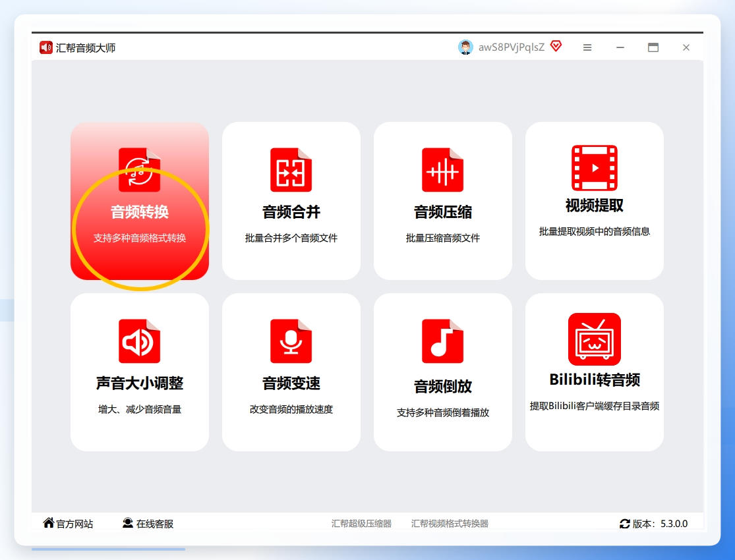The height and width of the screenshot is (560, 735).
Task: Click the user avatar icon
Action: coord(465,47)
